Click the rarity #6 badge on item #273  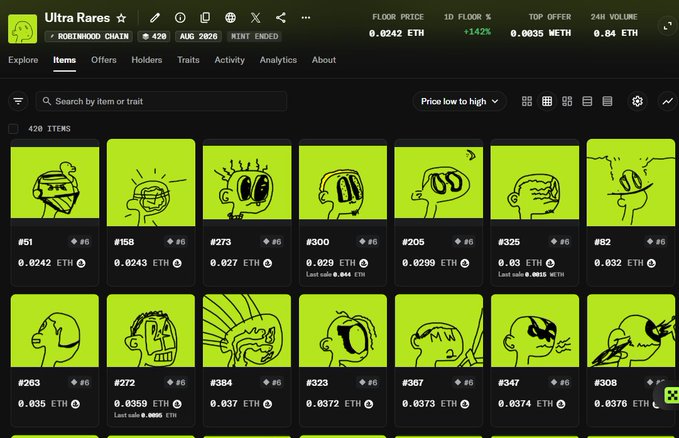point(272,242)
